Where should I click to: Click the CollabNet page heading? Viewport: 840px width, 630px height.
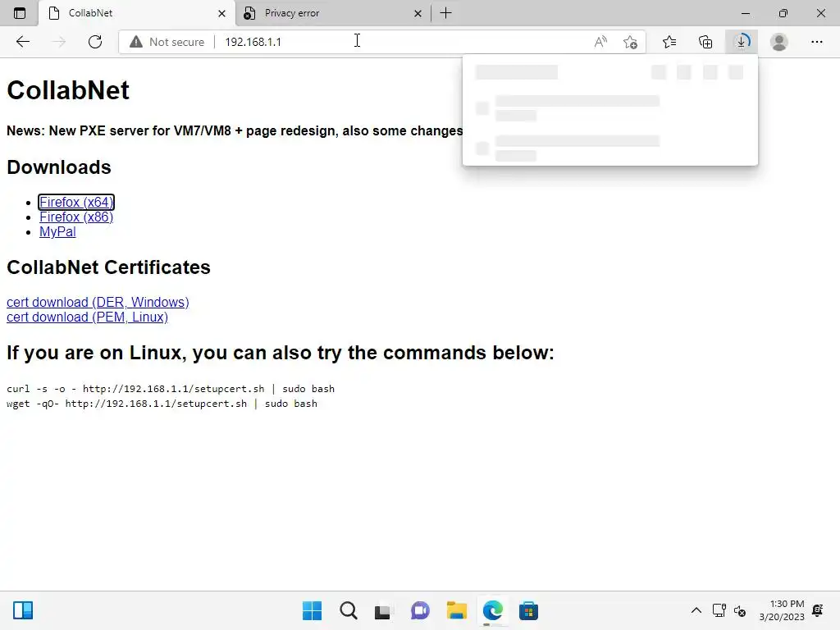tap(68, 90)
